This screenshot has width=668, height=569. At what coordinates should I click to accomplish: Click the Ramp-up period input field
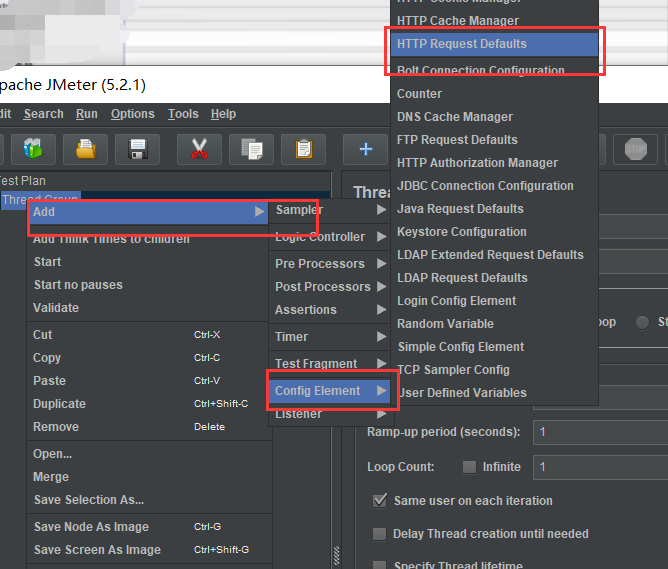[x=600, y=432]
